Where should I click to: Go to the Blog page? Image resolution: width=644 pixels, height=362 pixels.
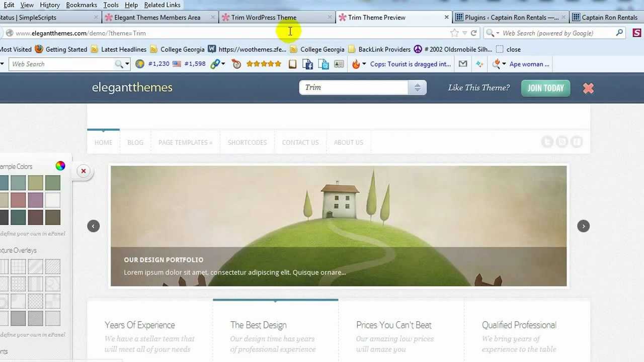(x=135, y=142)
